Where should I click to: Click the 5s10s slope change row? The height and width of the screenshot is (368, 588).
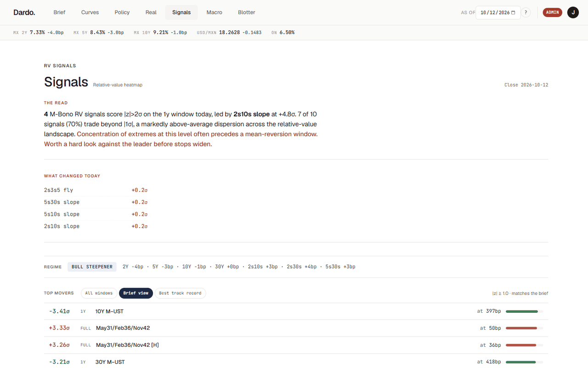pos(96,214)
